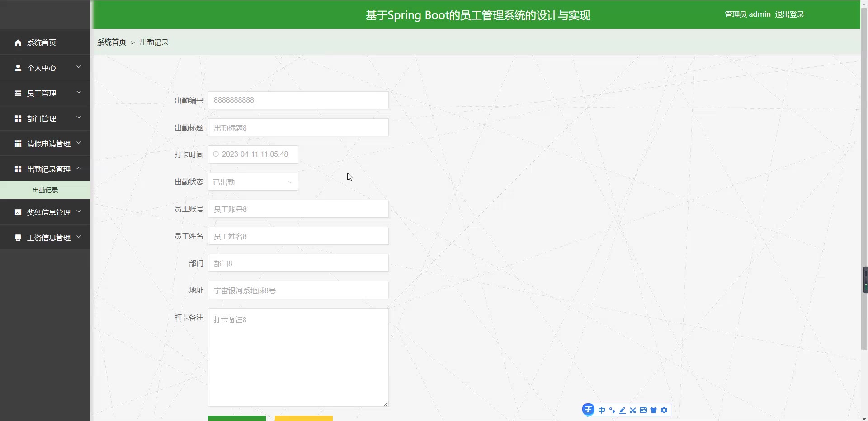Open the 个人中心 sidebar menu
This screenshot has height=421, width=868.
45,67
